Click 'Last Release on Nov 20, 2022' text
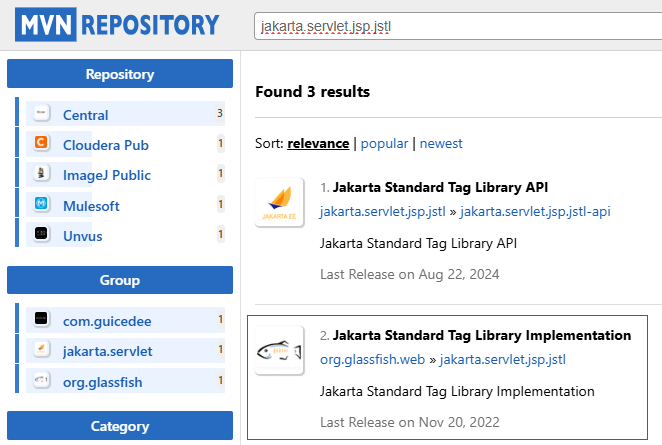The width and height of the screenshot is (662, 445). tap(410, 422)
